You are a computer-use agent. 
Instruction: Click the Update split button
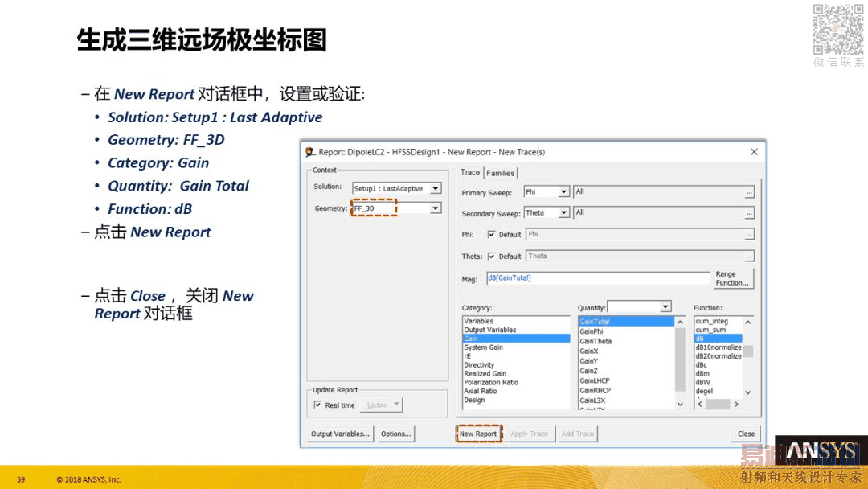click(381, 405)
